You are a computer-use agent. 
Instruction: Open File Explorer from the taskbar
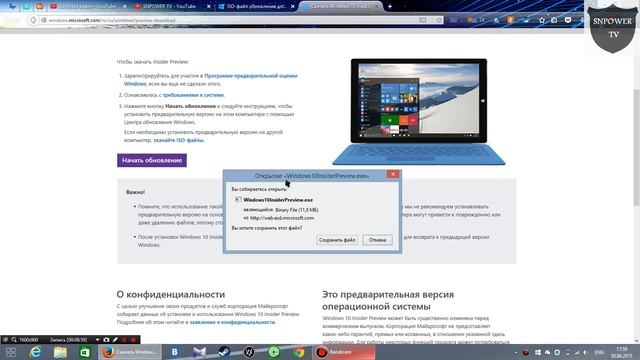(60, 352)
